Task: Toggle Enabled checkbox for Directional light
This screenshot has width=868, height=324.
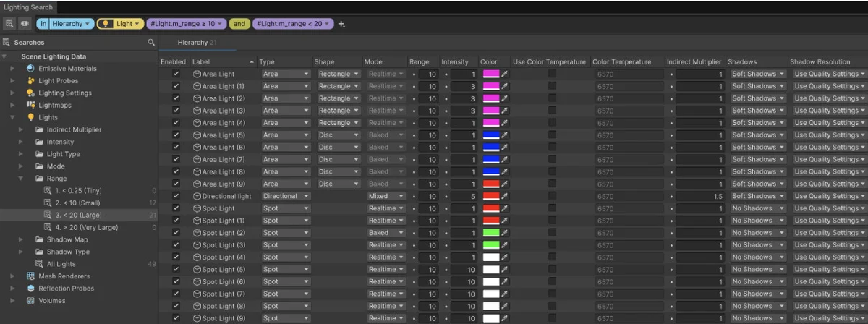Action: coord(175,196)
